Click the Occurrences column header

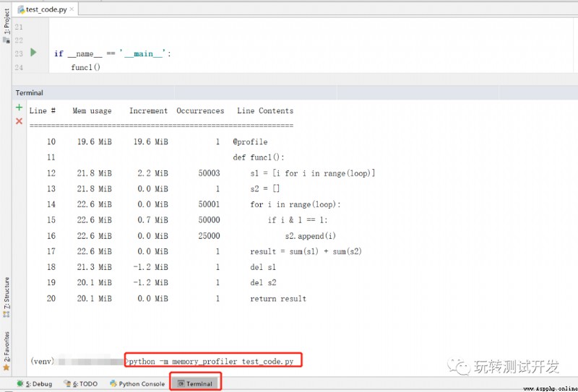pos(200,111)
